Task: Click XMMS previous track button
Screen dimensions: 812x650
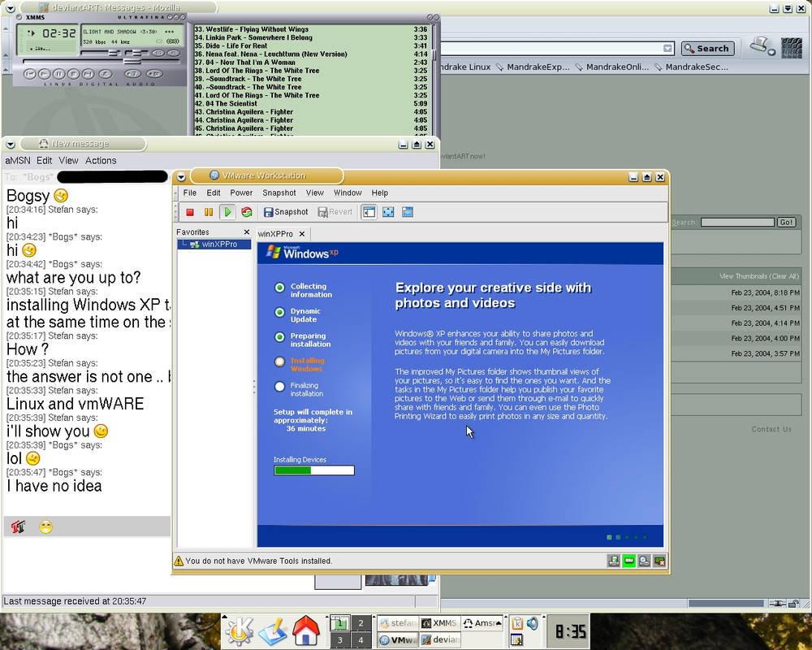Action: coord(29,74)
